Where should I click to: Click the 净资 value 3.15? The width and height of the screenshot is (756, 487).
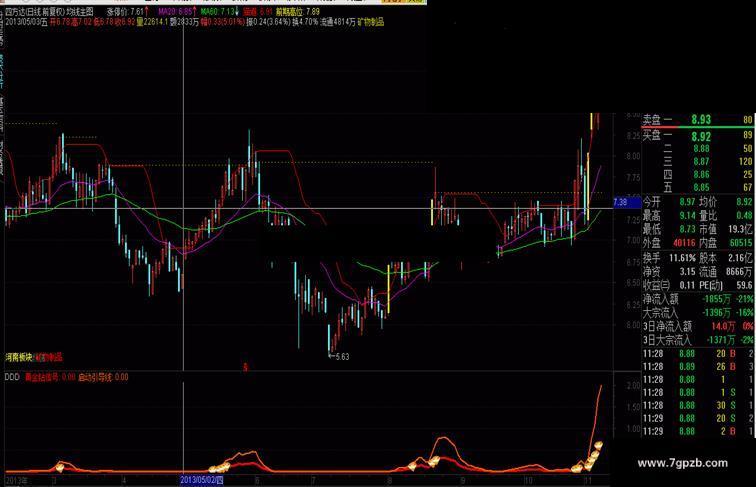coord(687,272)
